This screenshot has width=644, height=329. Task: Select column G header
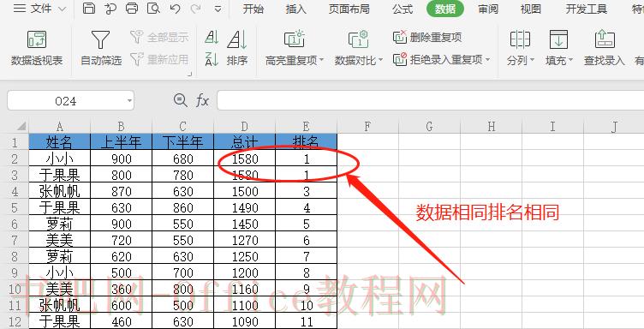pyautogui.click(x=429, y=126)
